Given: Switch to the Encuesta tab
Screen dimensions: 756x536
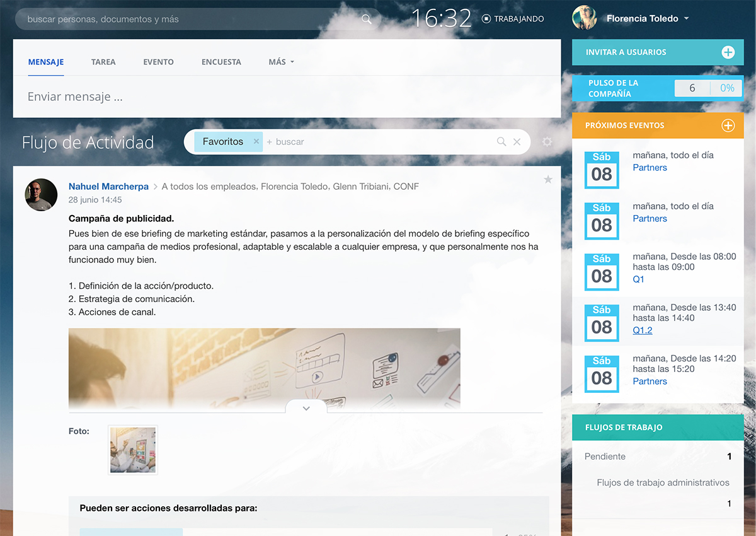Looking at the screenshot, I should (x=221, y=62).
